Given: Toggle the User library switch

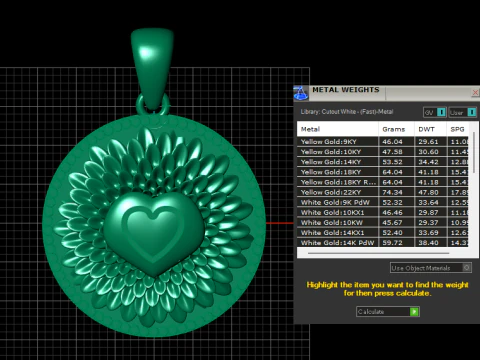Looking at the screenshot, I should [463, 112].
